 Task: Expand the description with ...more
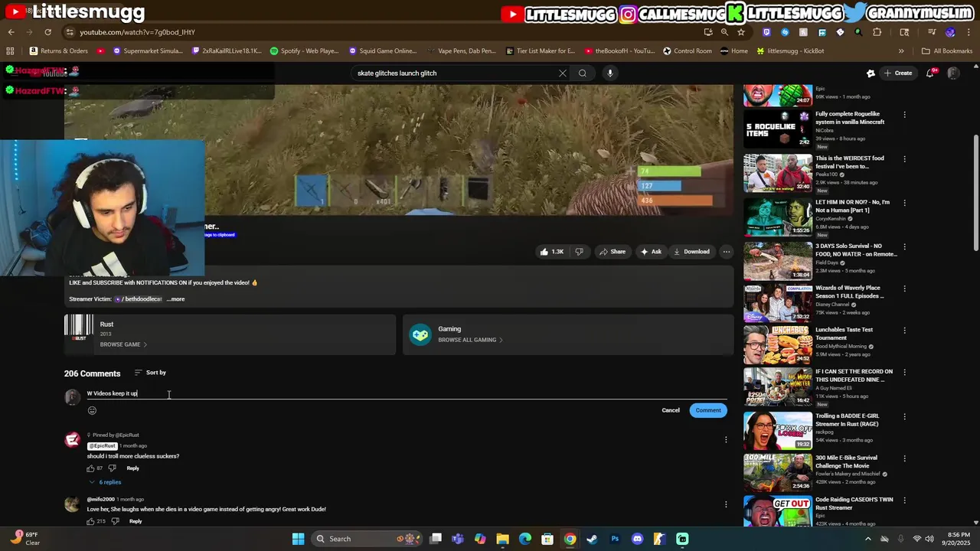click(x=176, y=299)
